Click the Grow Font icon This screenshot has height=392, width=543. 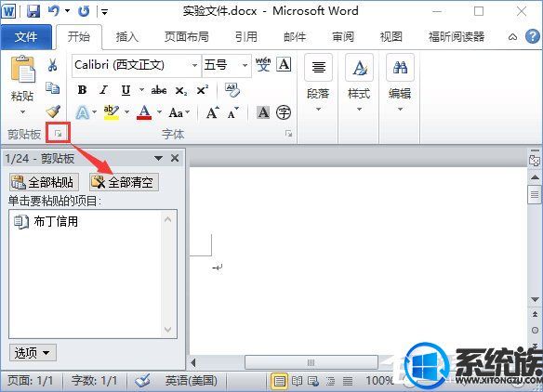click(x=213, y=112)
